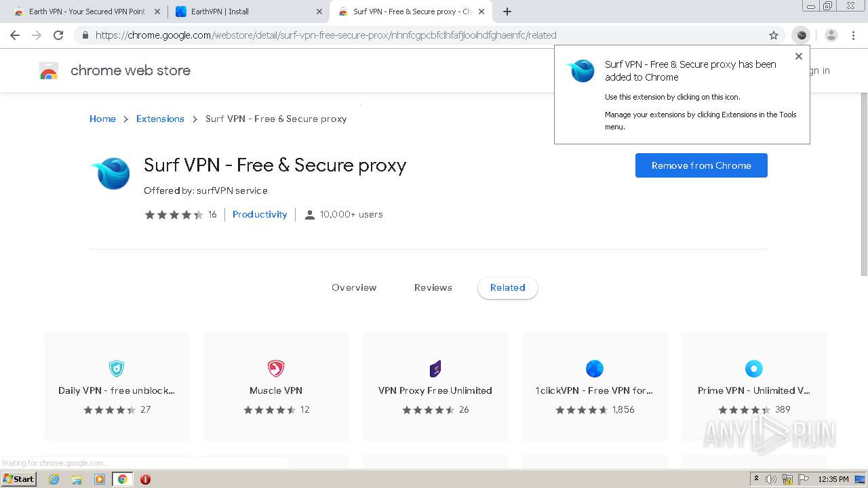Open a new browser tab

(507, 12)
